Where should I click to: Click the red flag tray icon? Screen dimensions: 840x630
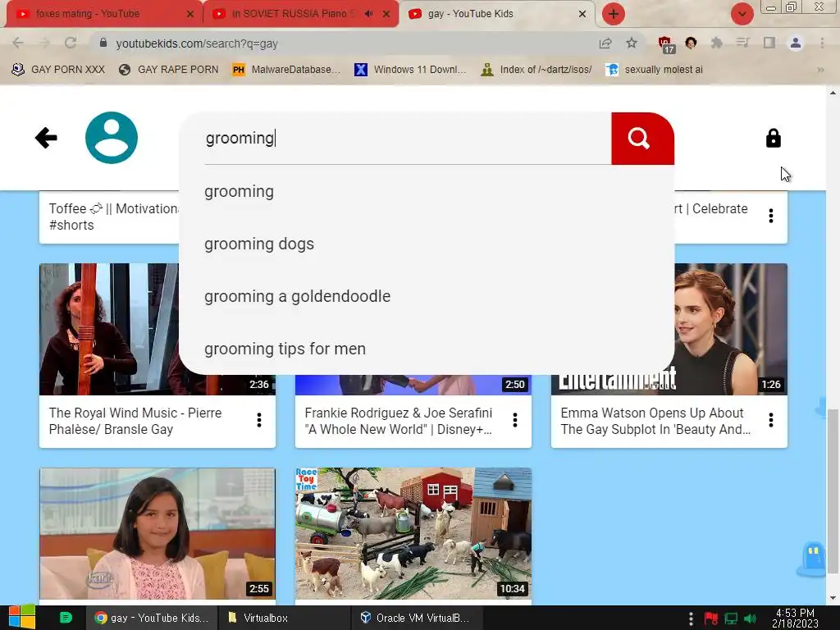pyautogui.click(x=711, y=619)
